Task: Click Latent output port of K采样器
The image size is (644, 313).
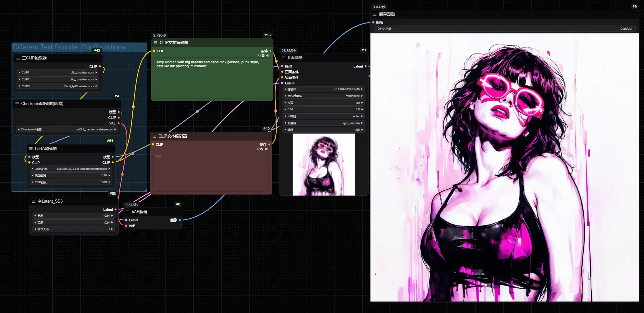Action: (x=365, y=66)
